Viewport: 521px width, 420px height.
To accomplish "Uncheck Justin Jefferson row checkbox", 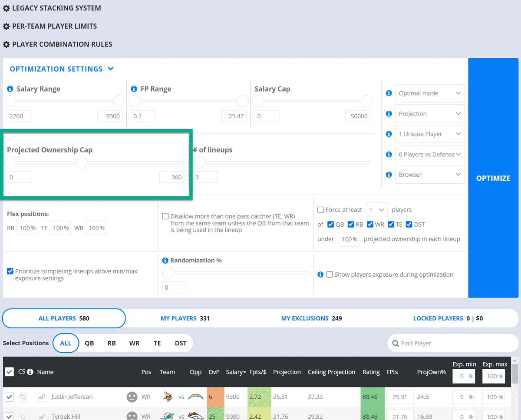I will point(10,397).
